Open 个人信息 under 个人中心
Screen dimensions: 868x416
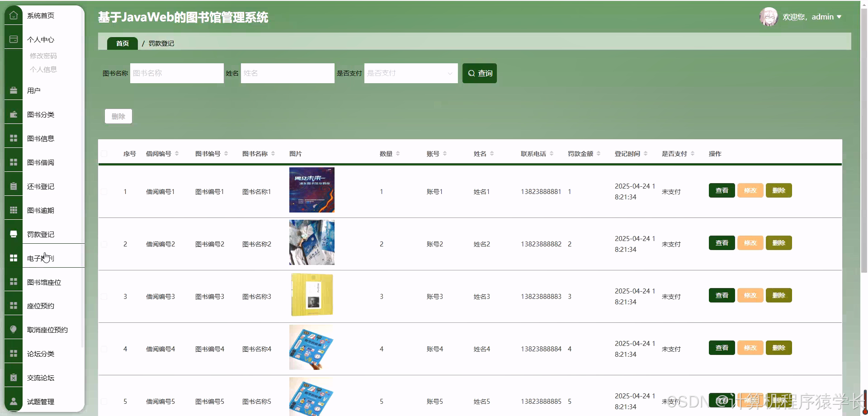point(43,69)
